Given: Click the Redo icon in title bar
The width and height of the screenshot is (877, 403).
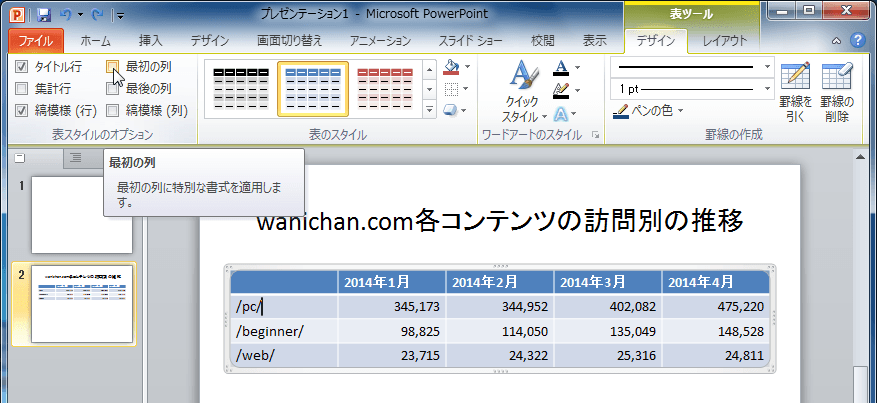Looking at the screenshot, I should pos(97,15).
